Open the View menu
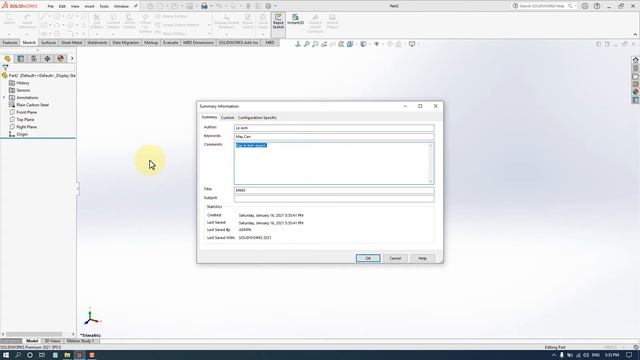Viewport: 640px width, 360px height. [75, 7]
